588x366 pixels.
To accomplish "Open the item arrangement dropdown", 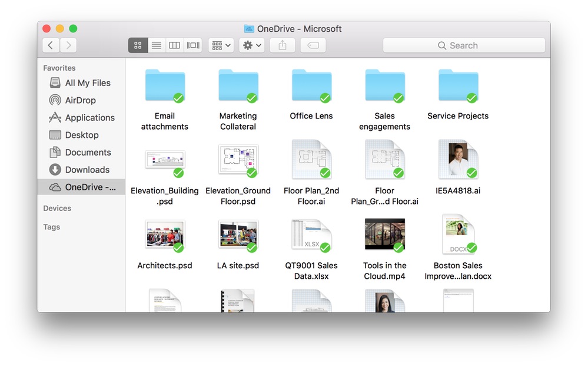I will [x=221, y=45].
